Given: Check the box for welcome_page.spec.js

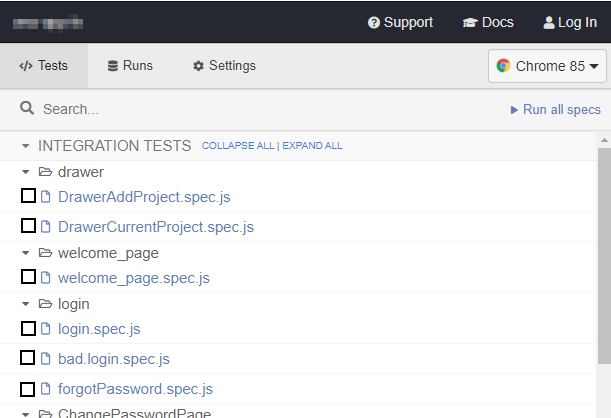Looking at the screenshot, I should [28, 277].
